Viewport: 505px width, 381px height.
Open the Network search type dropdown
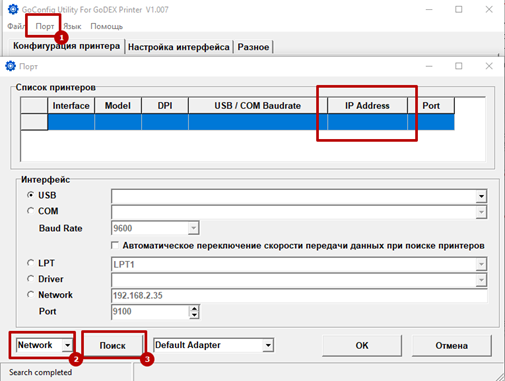[67, 345]
